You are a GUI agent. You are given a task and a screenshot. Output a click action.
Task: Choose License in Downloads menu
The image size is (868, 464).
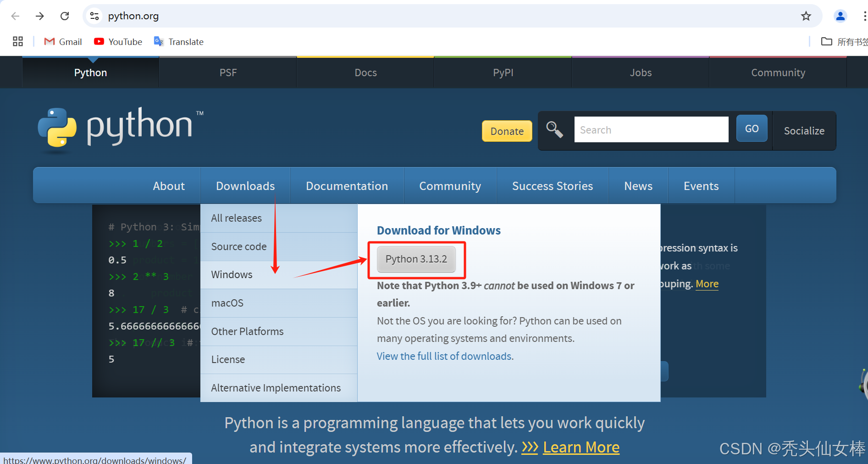click(x=279, y=360)
